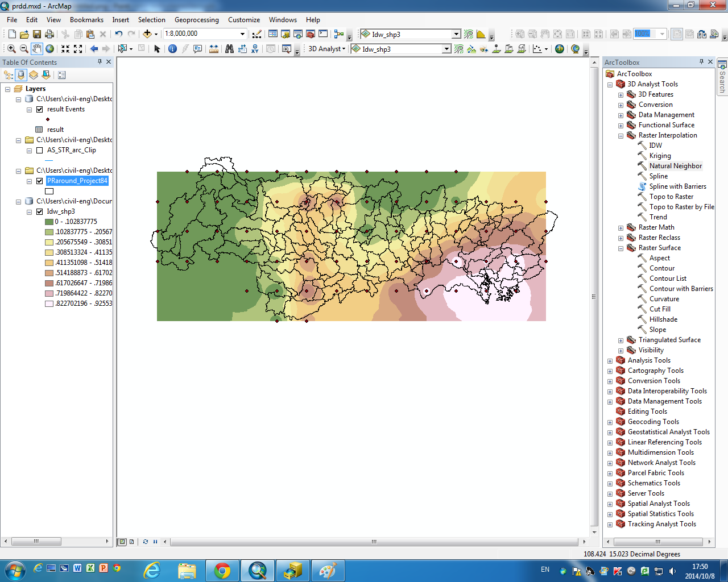The height and width of the screenshot is (582, 728).
Task: Toggle the Idw_shp3 layer visibility
Action: (39, 211)
